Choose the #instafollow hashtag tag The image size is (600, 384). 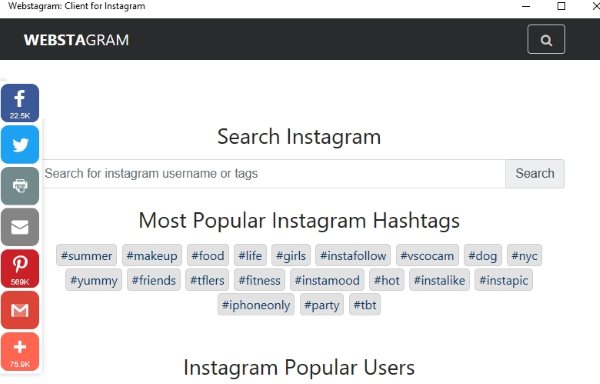click(x=353, y=255)
